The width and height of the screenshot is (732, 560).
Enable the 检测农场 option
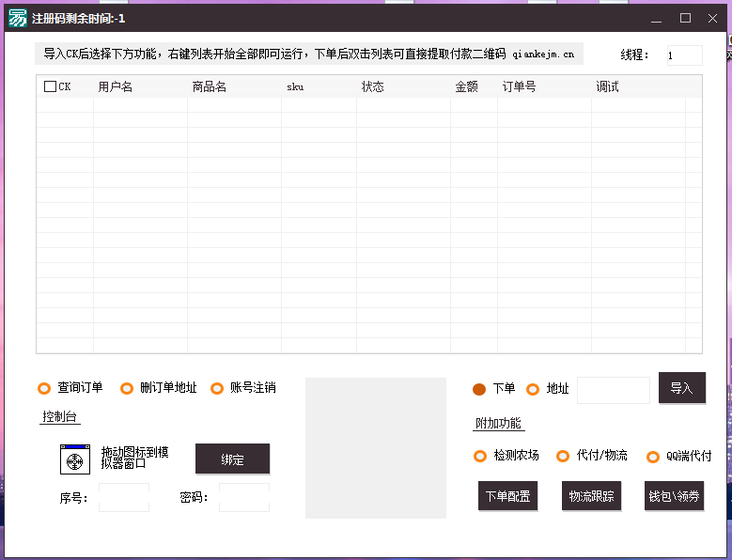[480, 456]
